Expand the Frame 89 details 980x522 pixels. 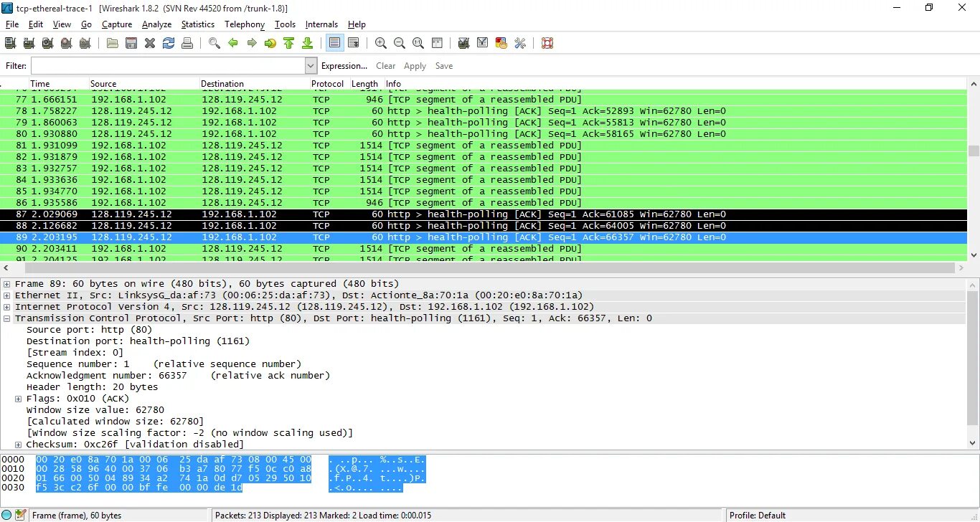coord(7,284)
